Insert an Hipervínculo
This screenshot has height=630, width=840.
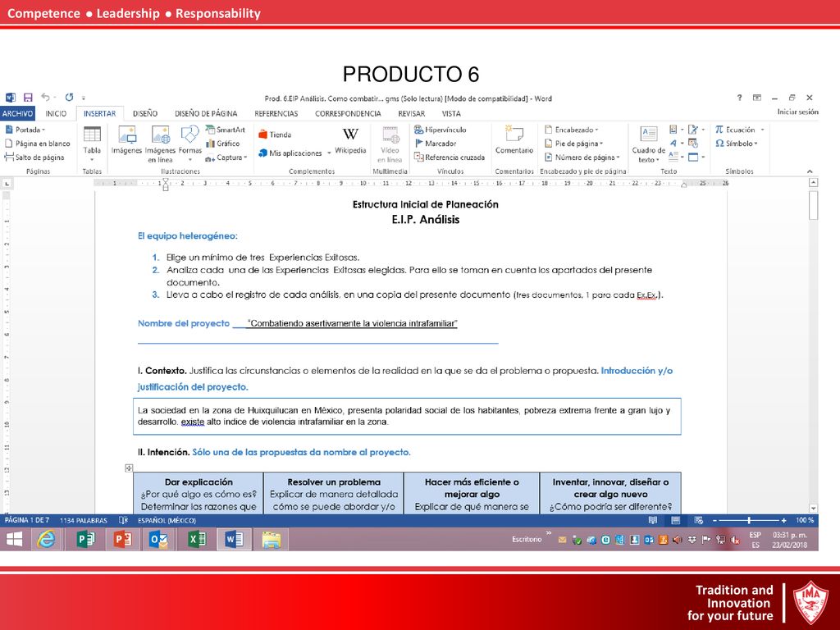pyautogui.click(x=440, y=130)
